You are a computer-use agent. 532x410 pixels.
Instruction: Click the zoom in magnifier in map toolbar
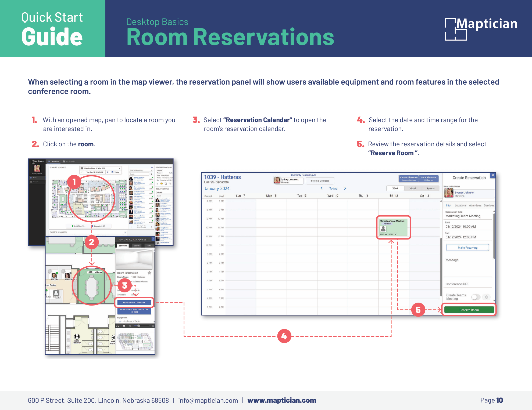[153, 326]
